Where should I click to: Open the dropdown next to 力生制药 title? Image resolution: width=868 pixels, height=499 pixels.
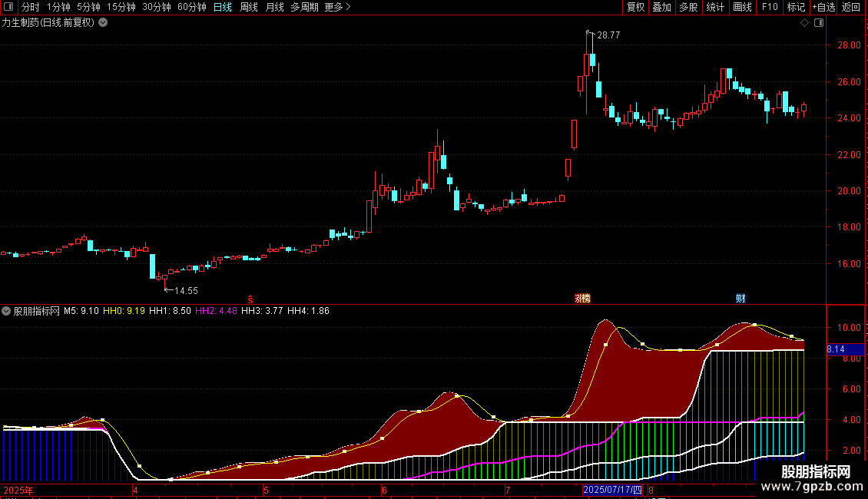[x=103, y=22]
